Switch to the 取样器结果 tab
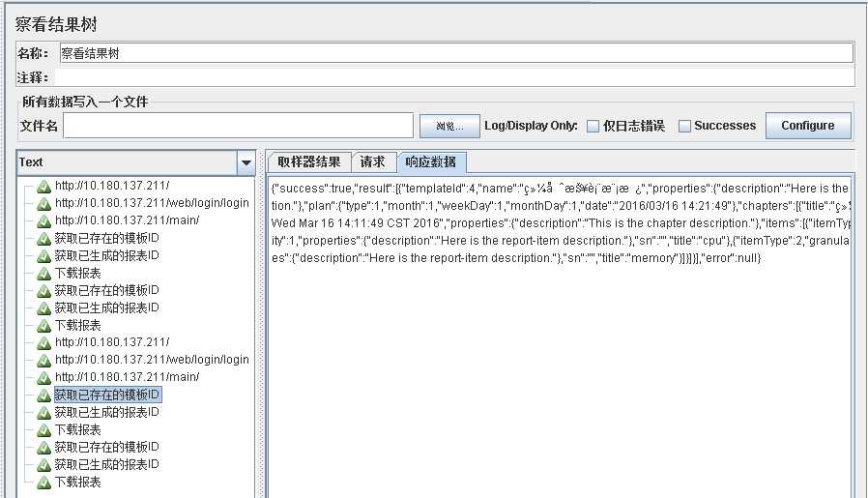 pyautogui.click(x=309, y=161)
